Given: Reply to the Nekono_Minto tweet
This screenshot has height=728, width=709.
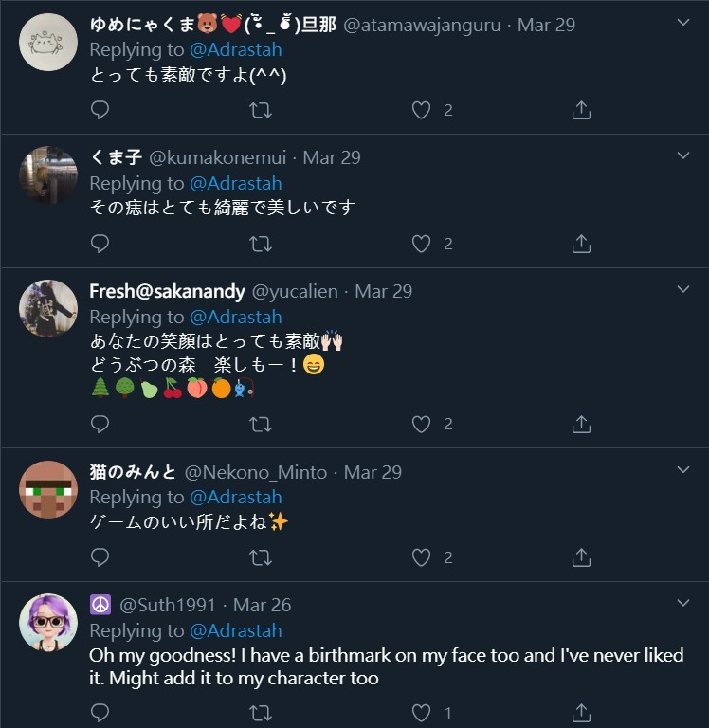Looking at the screenshot, I should pyautogui.click(x=100, y=557).
